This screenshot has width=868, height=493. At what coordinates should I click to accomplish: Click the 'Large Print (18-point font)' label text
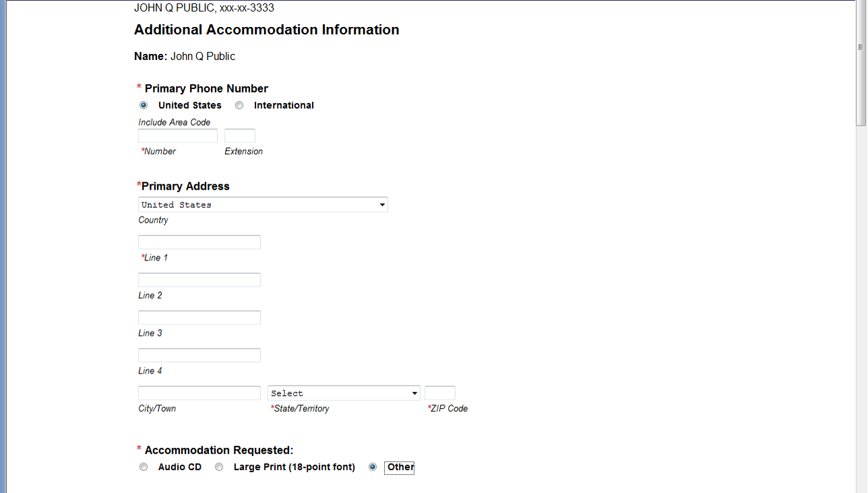[294, 467]
